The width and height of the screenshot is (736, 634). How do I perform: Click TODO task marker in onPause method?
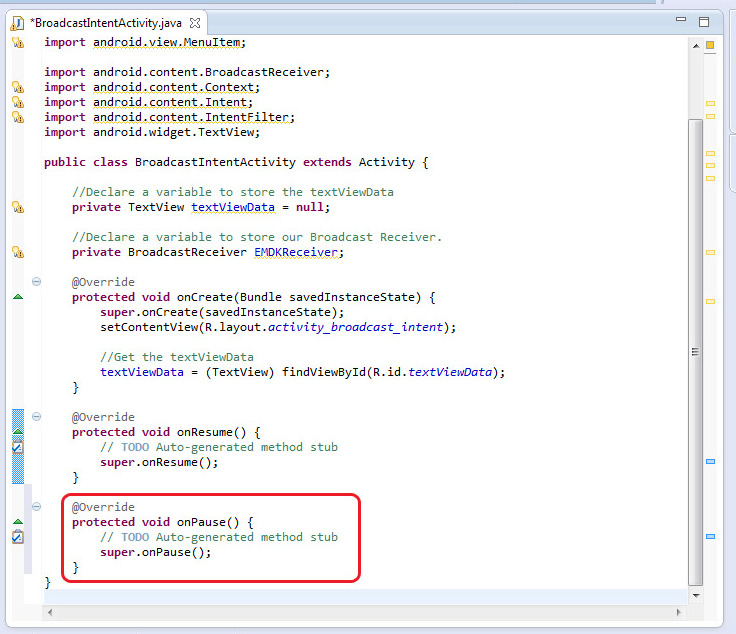tap(17, 537)
